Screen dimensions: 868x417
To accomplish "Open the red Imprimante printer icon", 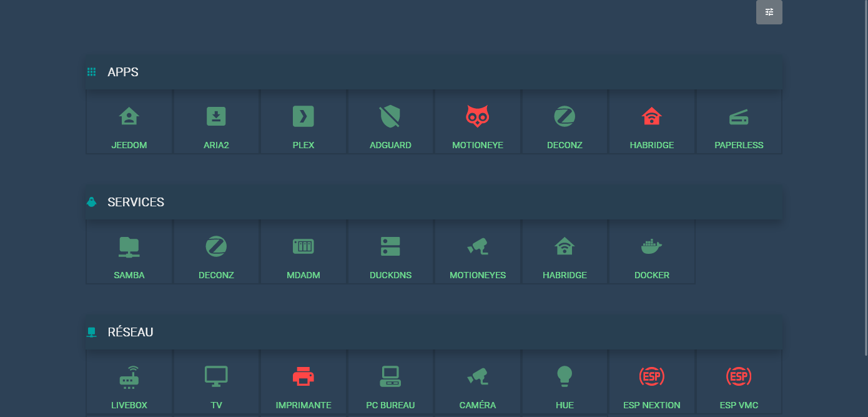I will (x=303, y=376).
